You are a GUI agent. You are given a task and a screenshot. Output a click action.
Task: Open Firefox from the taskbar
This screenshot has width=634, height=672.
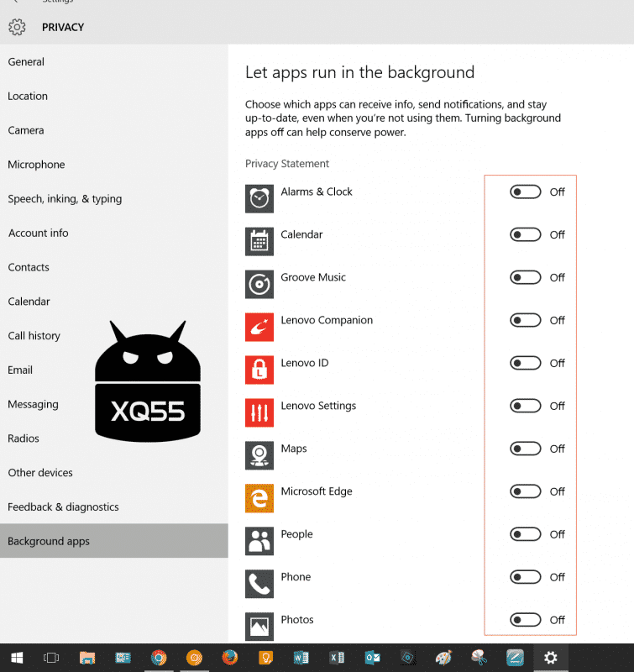coord(230,658)
